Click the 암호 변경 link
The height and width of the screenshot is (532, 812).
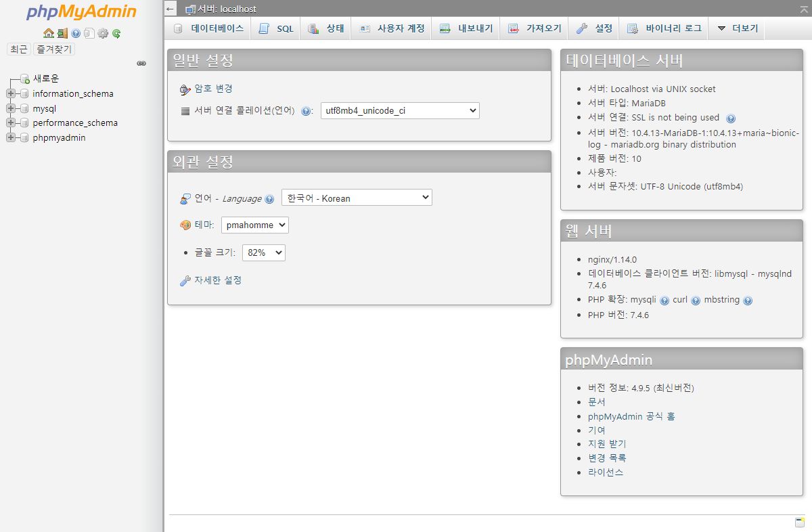(213, 89)
